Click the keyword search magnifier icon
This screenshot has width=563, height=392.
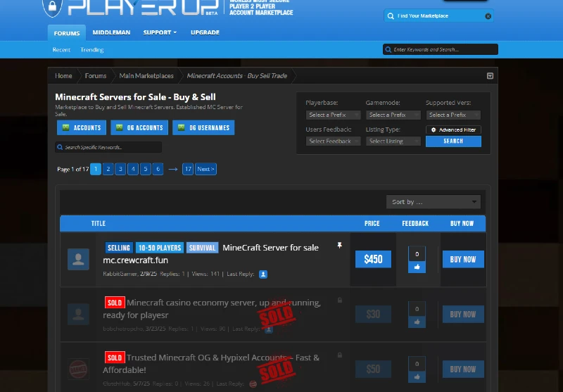(x=388, y=49)
